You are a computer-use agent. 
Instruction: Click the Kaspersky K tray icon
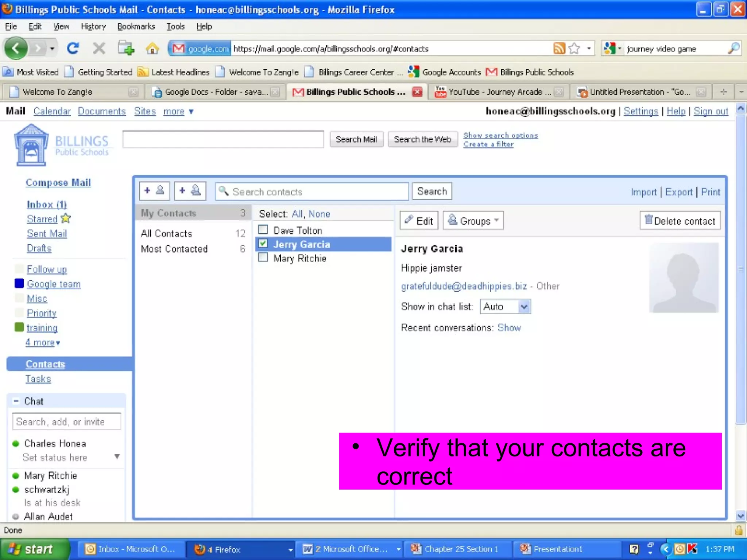693,549
